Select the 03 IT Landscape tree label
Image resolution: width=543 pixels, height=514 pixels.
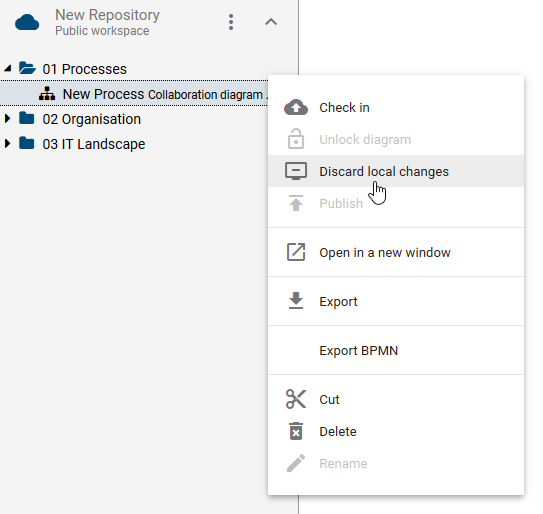(x=94, y=144)
